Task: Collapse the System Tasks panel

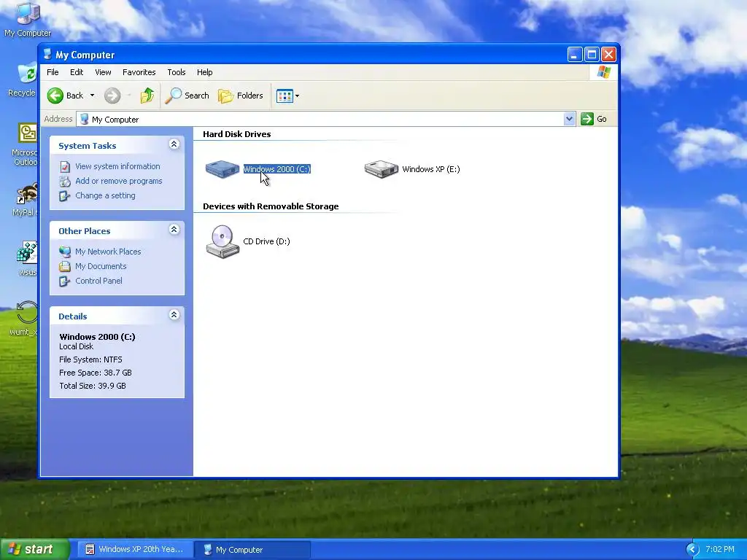Action: [x=174, y=144]
